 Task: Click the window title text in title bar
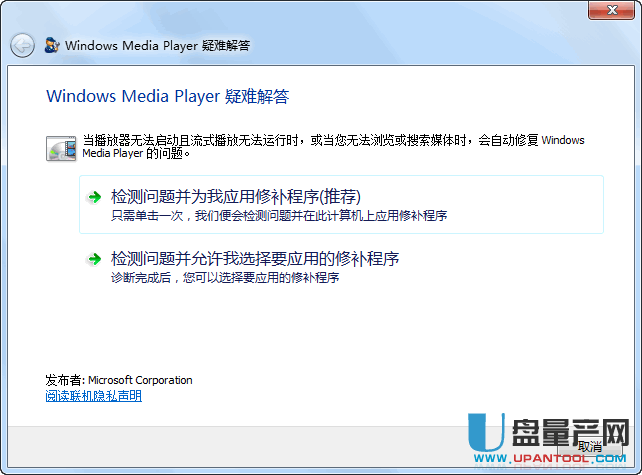pyautogui.click(x=158, y=45)
